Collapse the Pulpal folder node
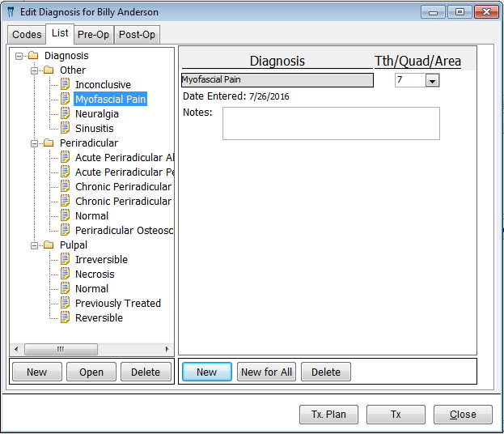Image resolution: width=504 pixels, height=434 pixels. click(x=35, y=245)
